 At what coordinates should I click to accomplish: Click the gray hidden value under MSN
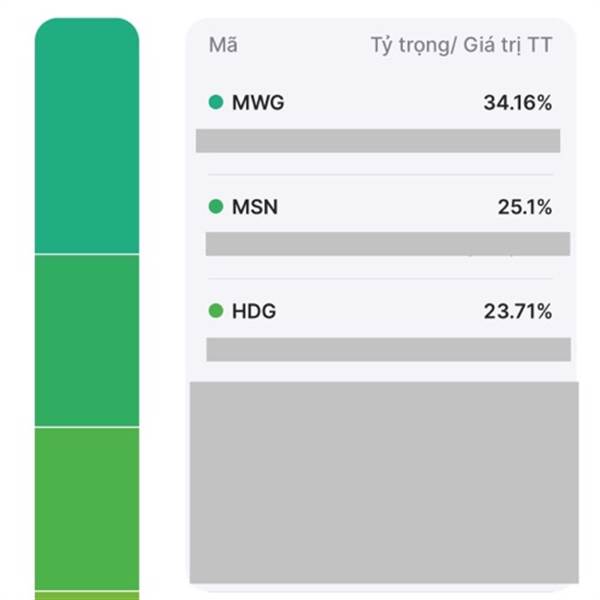388,244
